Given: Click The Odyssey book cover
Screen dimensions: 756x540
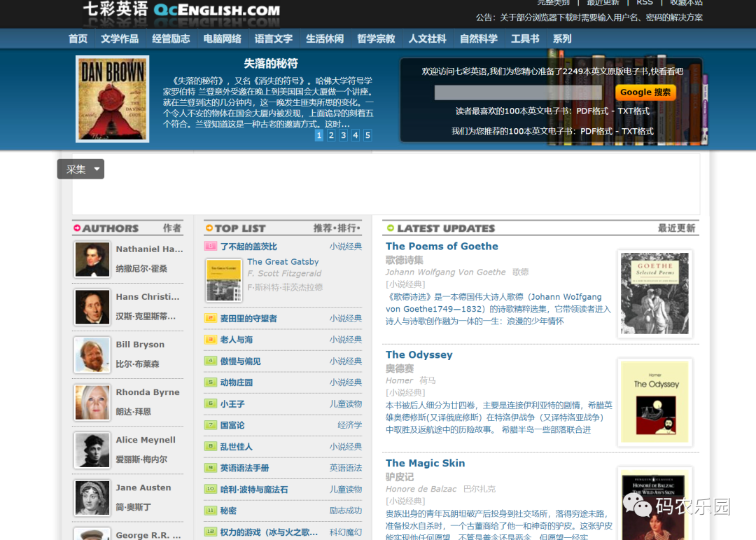Looking at the screenshot, I should click(x=654, y=402).
